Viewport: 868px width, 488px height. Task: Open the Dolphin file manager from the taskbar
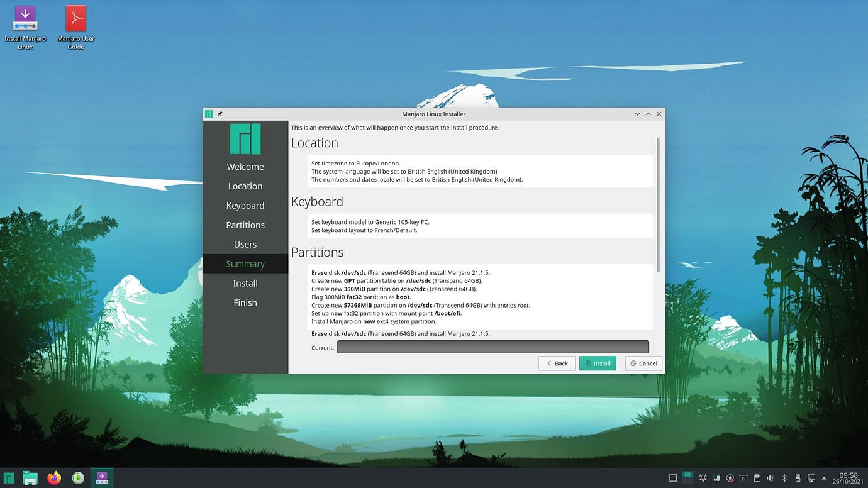tap(30, 478)
